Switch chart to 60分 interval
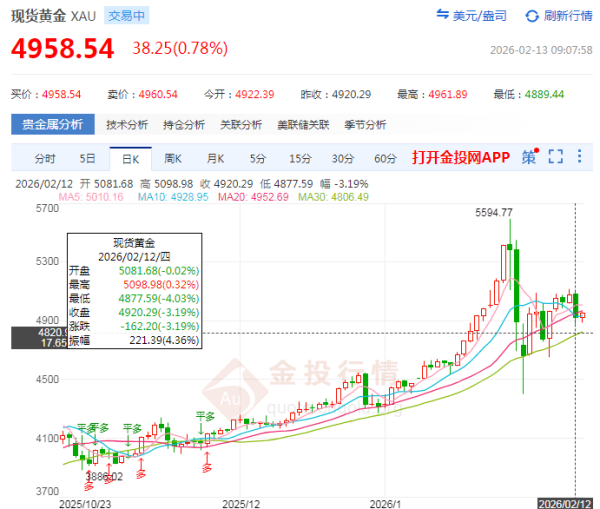600x509 pixels. [385, 158]
